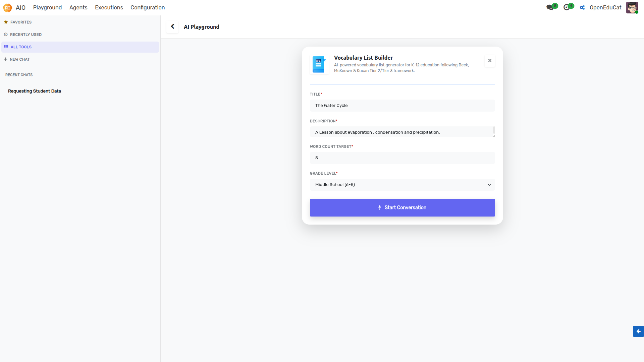Screen dimensions: 644x362
Task: Open the user avatar menu
Action: pos(632,7)
